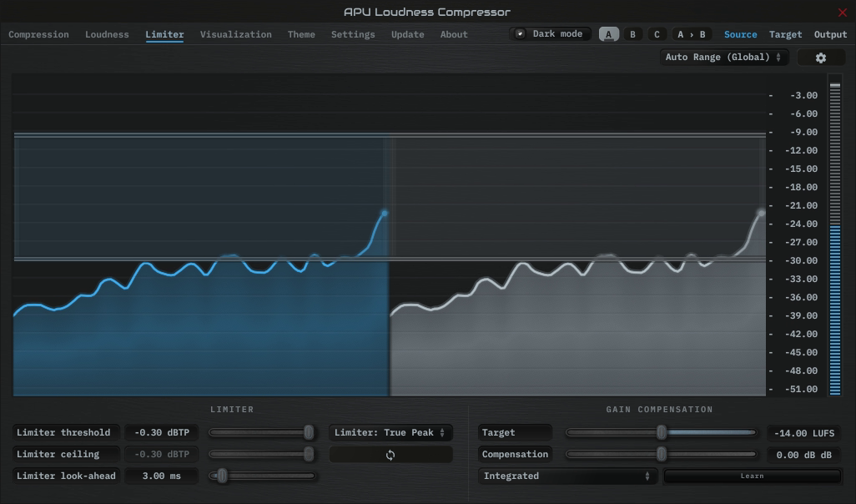856x504 pixels.
Task: Click the 0.00 dB compensation field
Action: (804, 455)
